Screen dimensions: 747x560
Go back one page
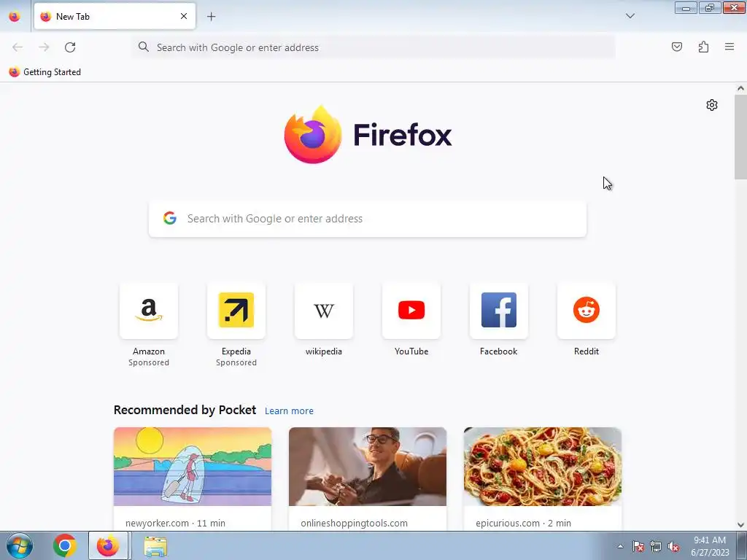18,47
